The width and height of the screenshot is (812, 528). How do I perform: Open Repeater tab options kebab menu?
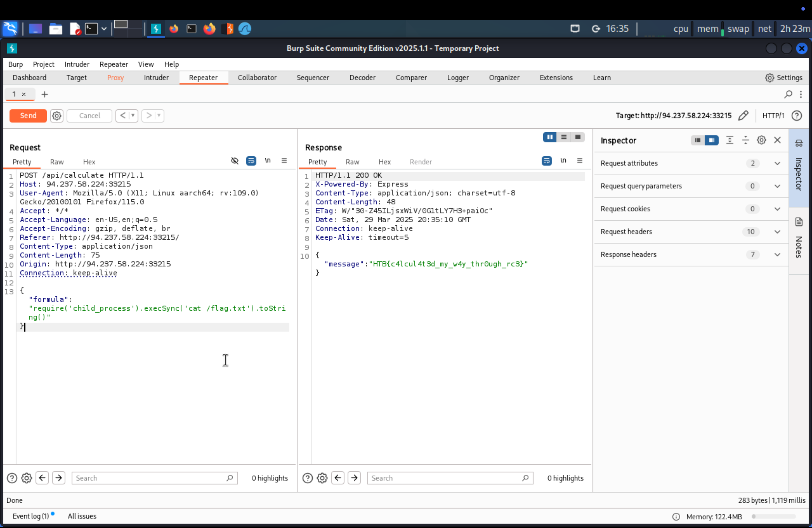[800, 94]
